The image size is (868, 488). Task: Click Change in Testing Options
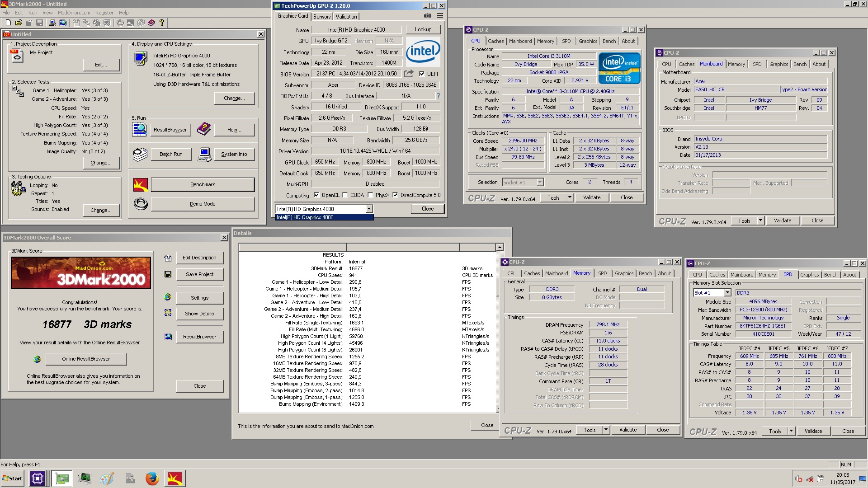tap(101, 210)
